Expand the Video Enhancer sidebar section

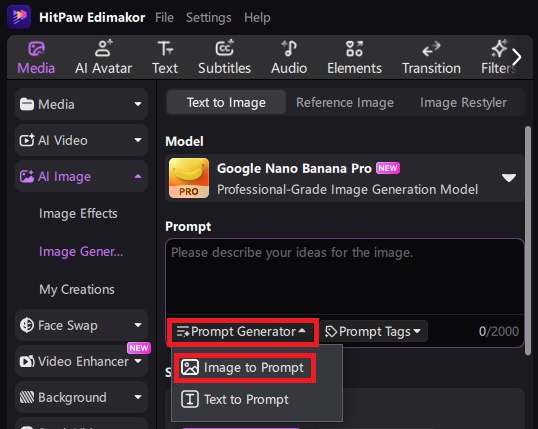tap(81, 361)
